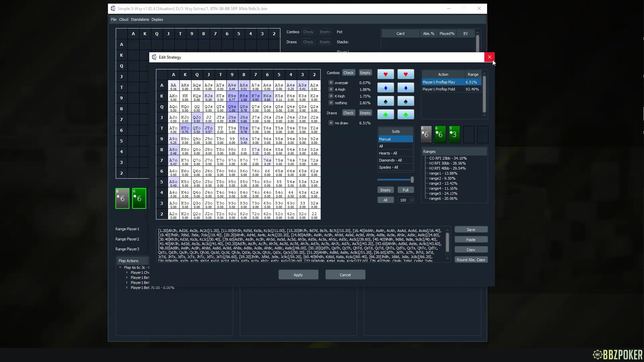Click the first empty board card slot

tap(469, 134)
